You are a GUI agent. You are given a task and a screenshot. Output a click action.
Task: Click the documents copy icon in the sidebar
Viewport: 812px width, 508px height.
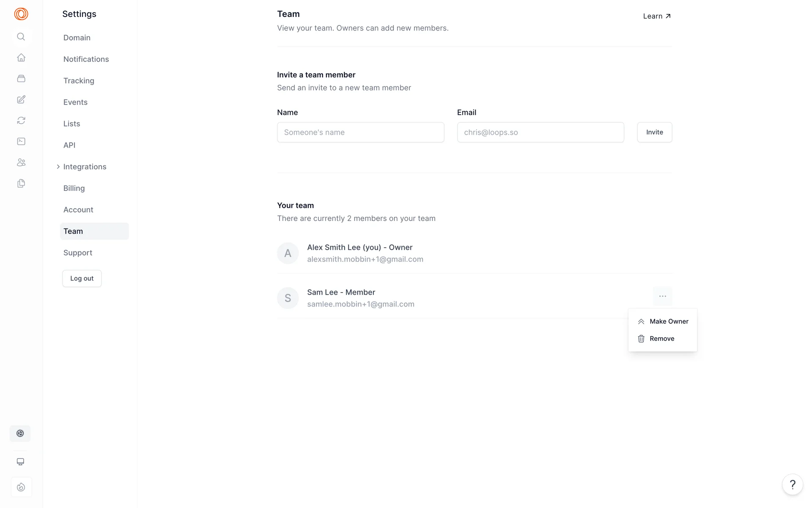(21, 183)
